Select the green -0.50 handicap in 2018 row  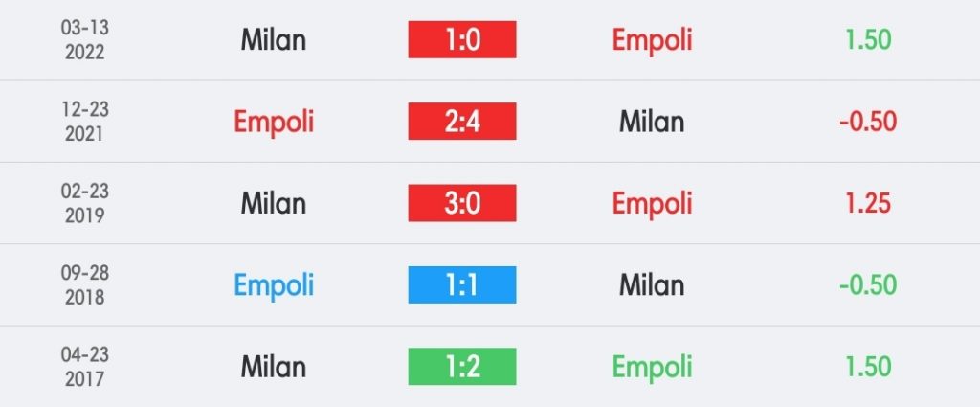(x=868, y=284)
